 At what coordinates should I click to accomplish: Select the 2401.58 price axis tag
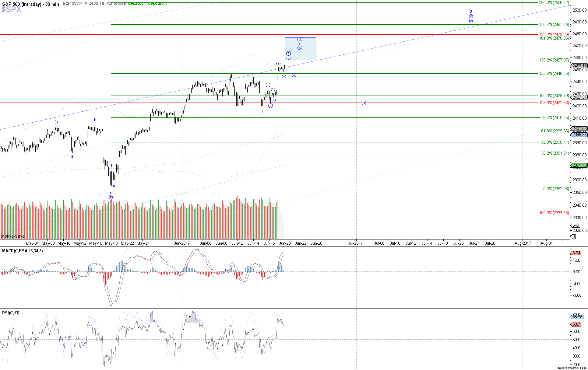pos(579,129)
